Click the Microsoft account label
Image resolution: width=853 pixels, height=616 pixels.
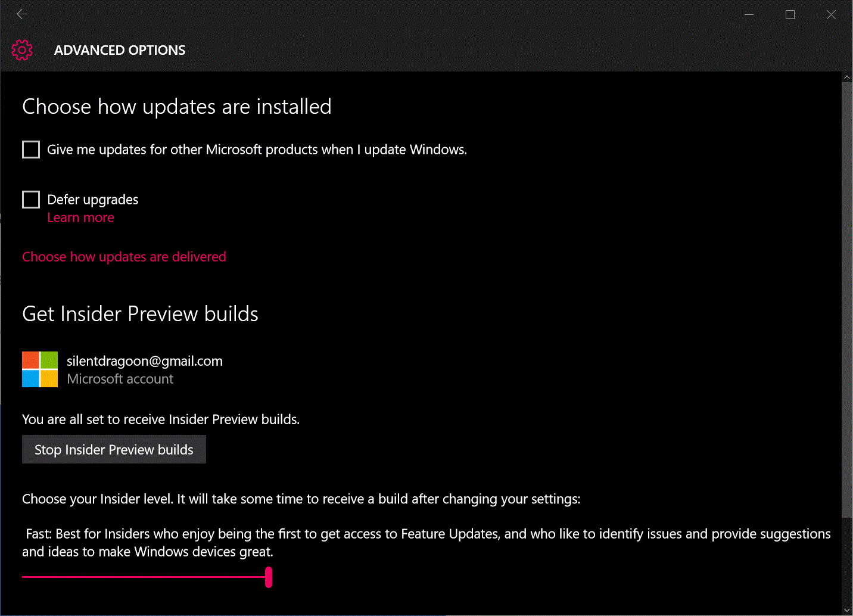120,379
